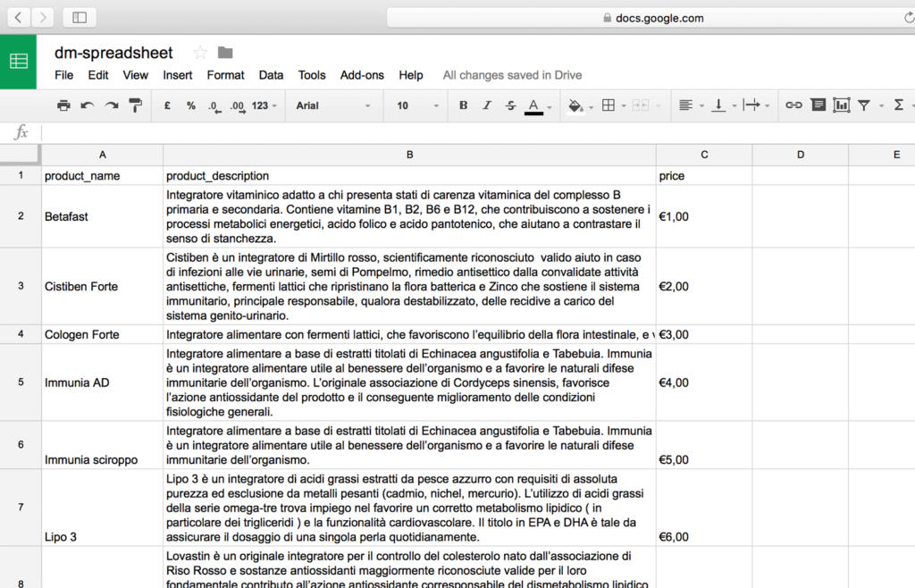Open vertical align options
Viewport: 915px width, 588px height.
(x=719, y=105)
